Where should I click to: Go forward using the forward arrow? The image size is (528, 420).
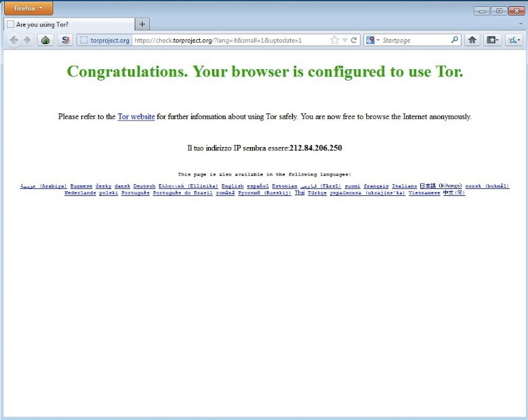click(27, 41)
